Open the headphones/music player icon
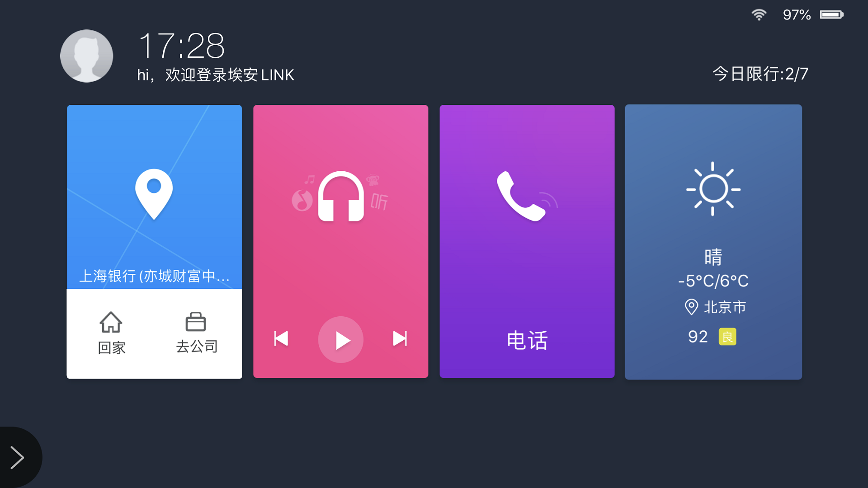Viewport: 868px width, 488px height. coord(340,197)
